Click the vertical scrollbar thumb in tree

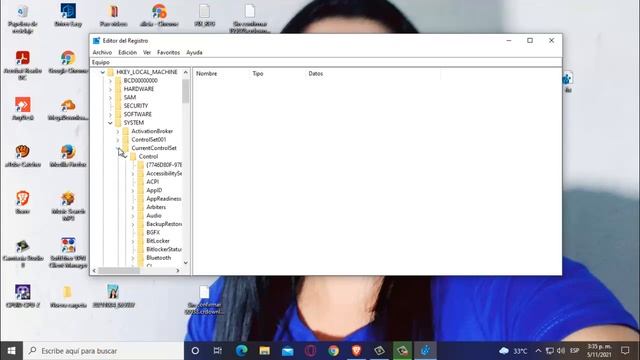click(x=186, y=91)
